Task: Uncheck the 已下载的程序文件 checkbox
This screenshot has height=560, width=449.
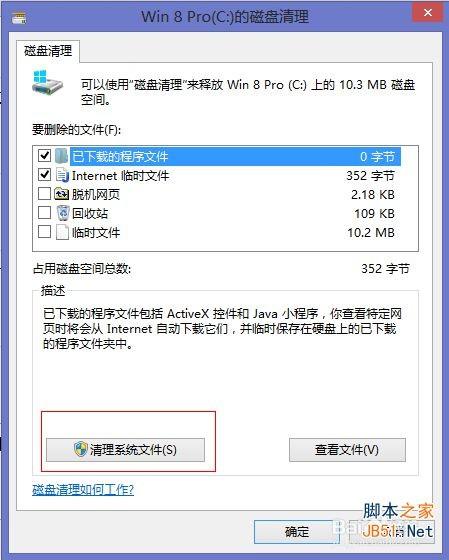Action: point(44,156)
